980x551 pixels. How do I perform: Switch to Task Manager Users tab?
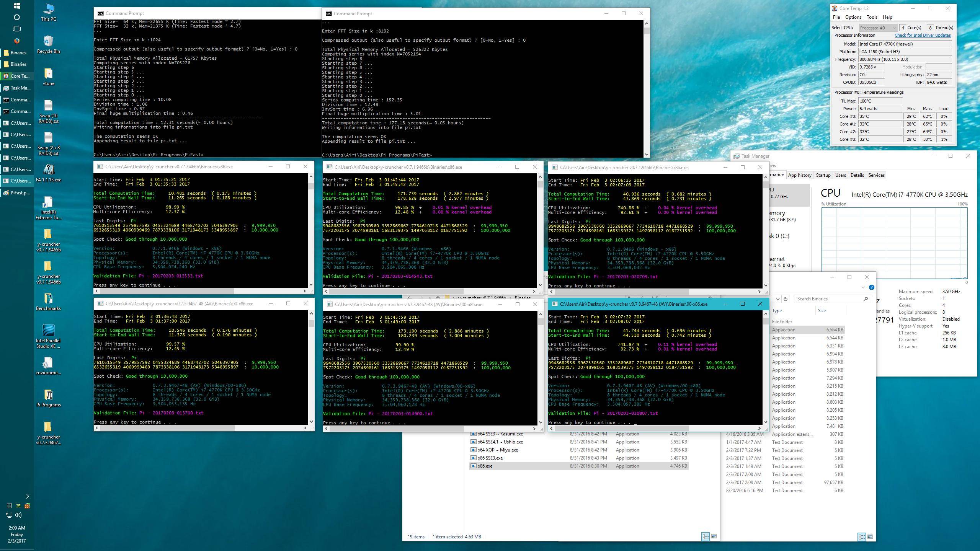tap(840, 175)
